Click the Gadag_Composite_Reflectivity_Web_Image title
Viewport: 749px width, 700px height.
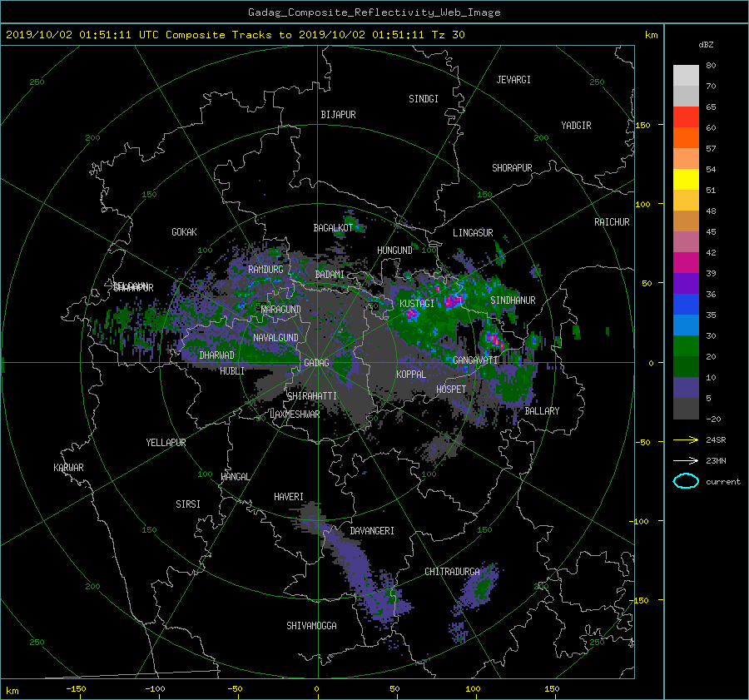click(374, 12)
